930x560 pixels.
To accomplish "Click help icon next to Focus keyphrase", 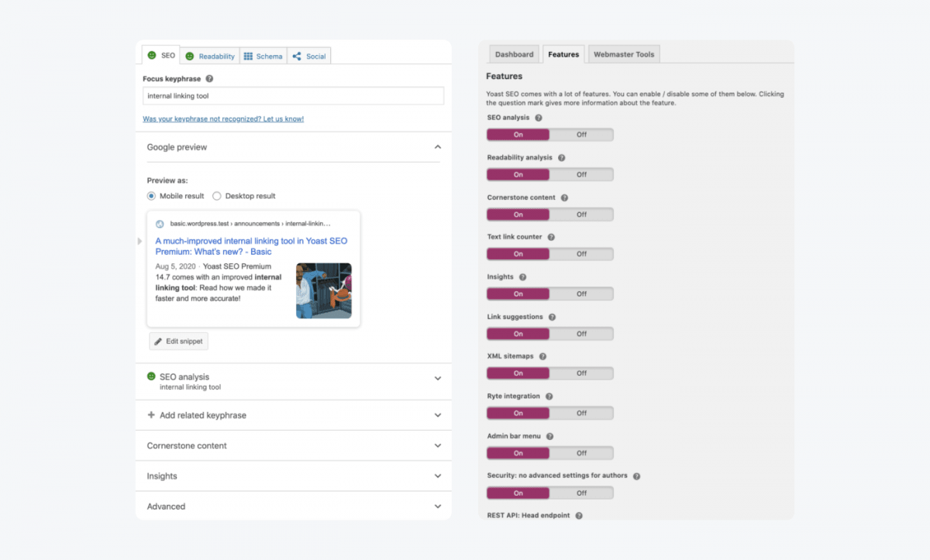I will [x=209, y=79].
